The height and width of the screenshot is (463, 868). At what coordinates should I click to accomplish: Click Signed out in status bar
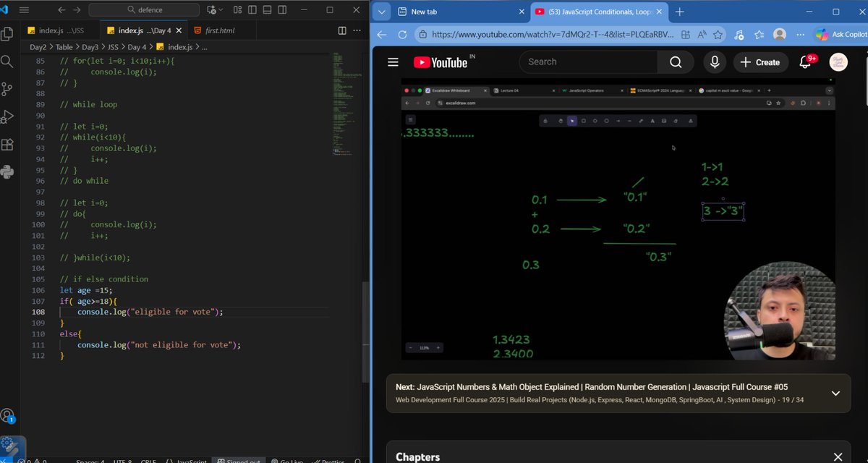239,461
